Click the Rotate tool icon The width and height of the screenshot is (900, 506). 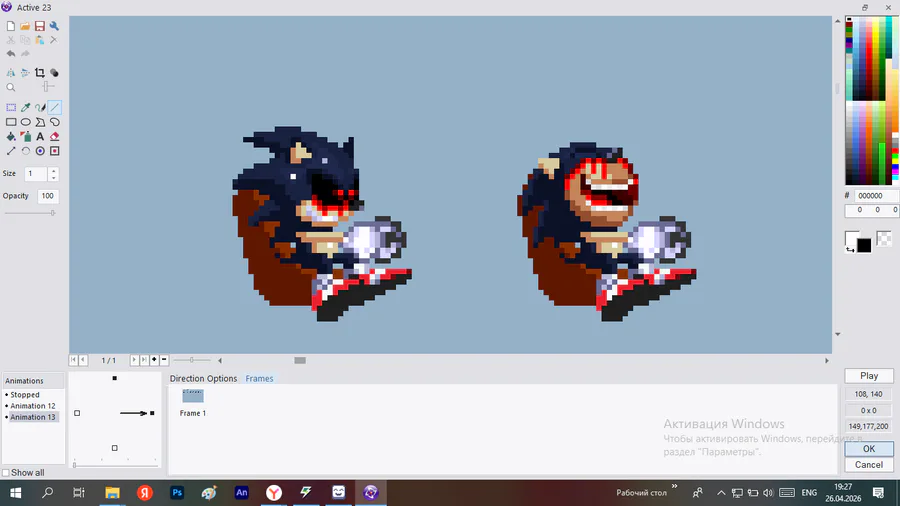[x=25, y=151]
